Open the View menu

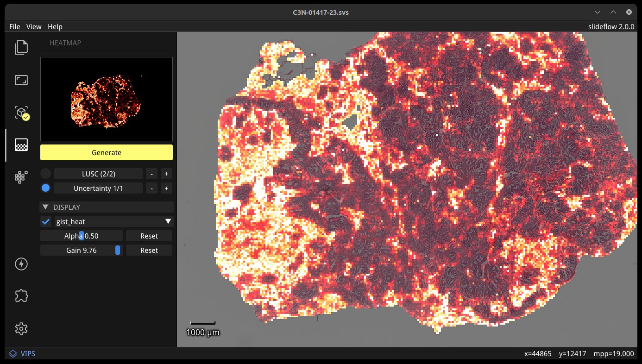34,27
